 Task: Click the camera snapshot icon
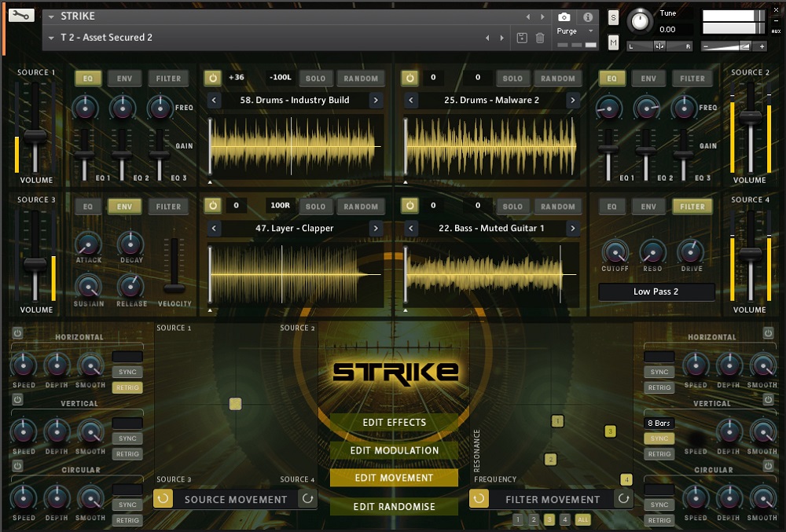point(564,17)
